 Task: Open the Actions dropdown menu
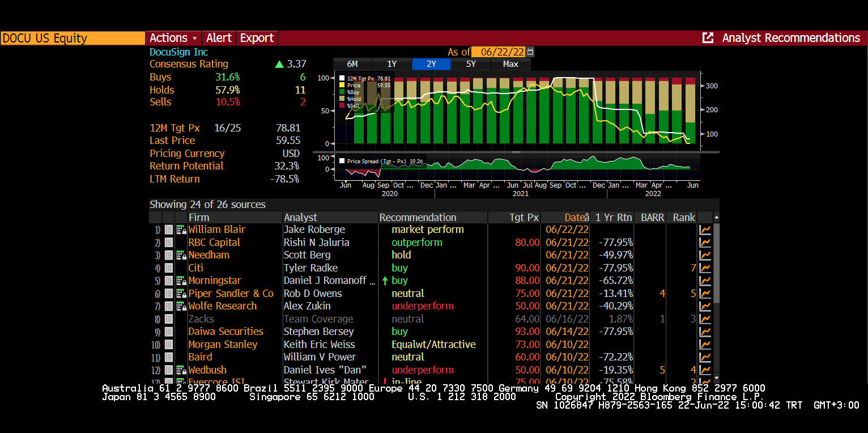[x=173, y=38]
